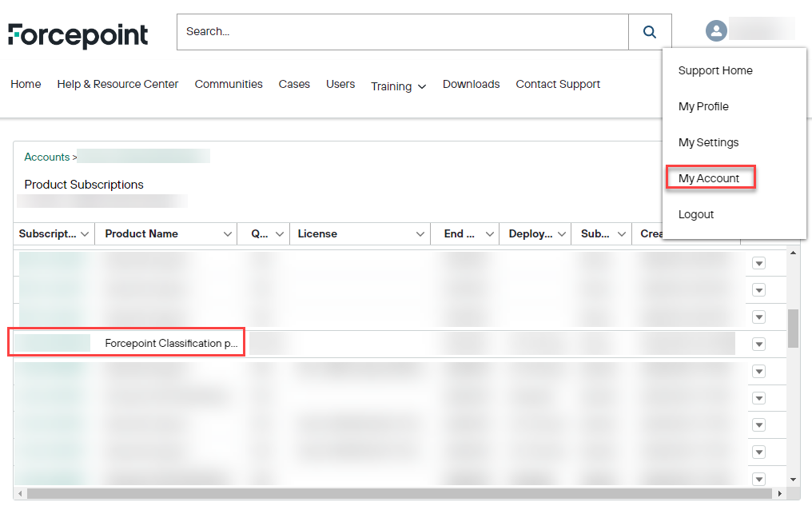
Task: Open the Subscription column dropdown
Action: [83, 233]
